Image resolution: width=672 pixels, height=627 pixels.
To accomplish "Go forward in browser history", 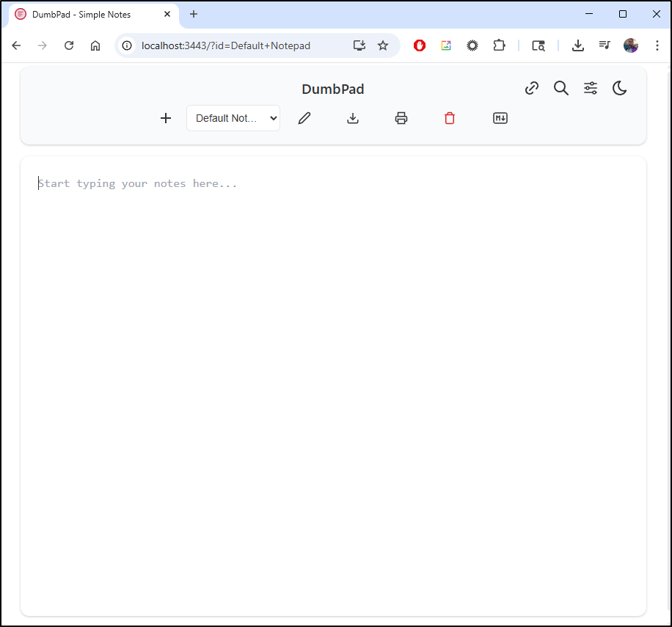I will pos(43,45).
